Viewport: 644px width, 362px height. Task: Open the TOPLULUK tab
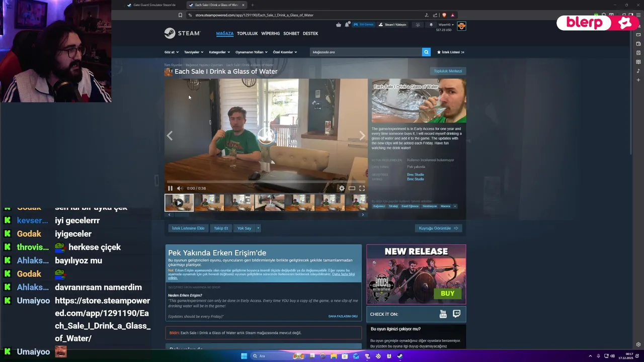click(x=247, y=33)
